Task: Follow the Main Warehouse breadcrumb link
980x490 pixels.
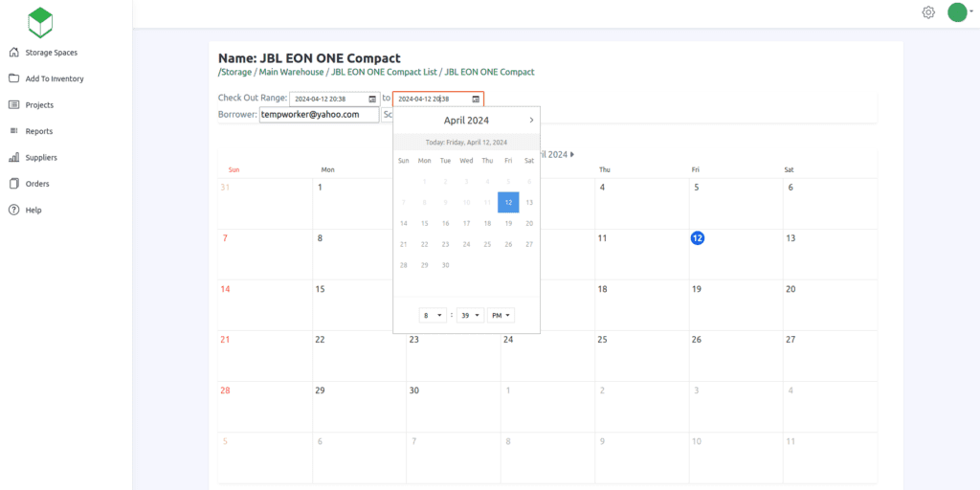Action: click(x=292, y=72)
